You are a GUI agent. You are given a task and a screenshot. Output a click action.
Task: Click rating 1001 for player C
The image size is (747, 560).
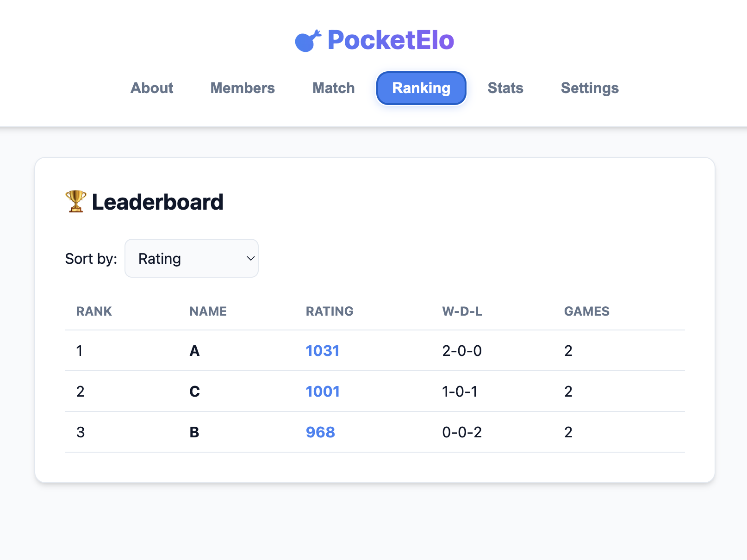[x=323, y=392]
